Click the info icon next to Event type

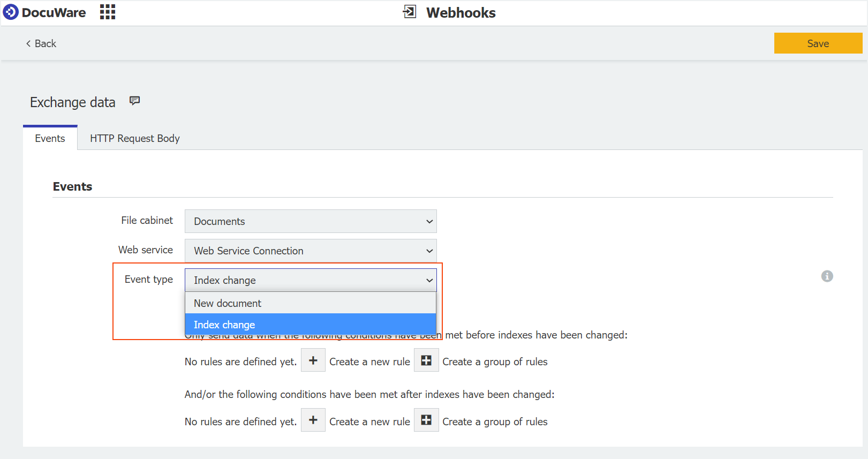point(827,276)
